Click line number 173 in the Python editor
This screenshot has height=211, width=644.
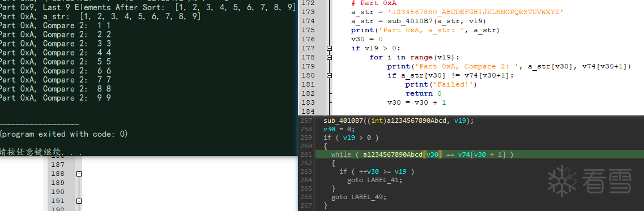pyautogui.click(x=308, y=12)
